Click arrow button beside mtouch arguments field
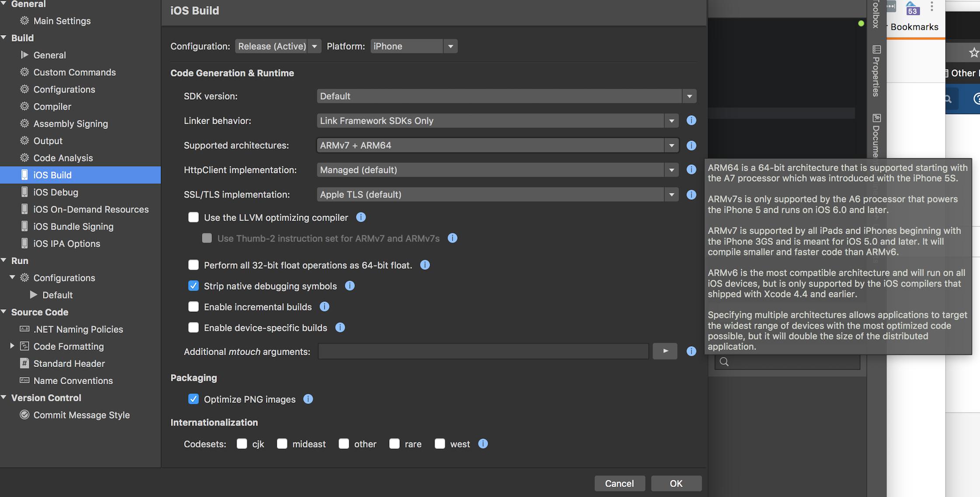980x497 pixels. click(665, 351)
